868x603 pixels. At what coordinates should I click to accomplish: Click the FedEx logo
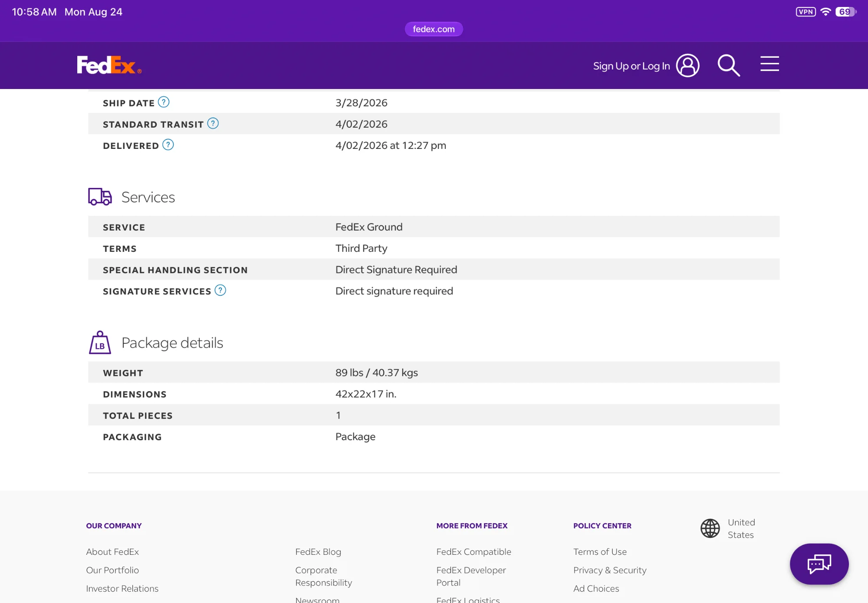109,65
